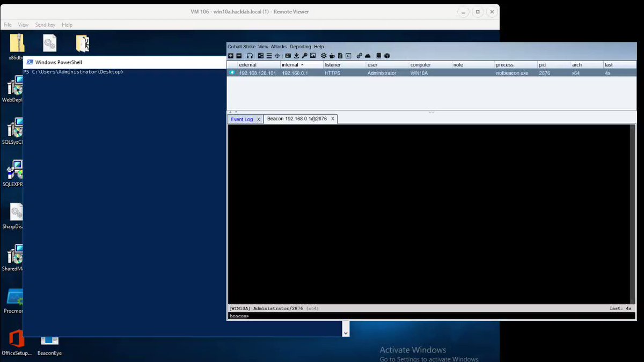Screen dimensions: 644x362
Task: Open keystrokes via the key icon
Action: (304, 56)
